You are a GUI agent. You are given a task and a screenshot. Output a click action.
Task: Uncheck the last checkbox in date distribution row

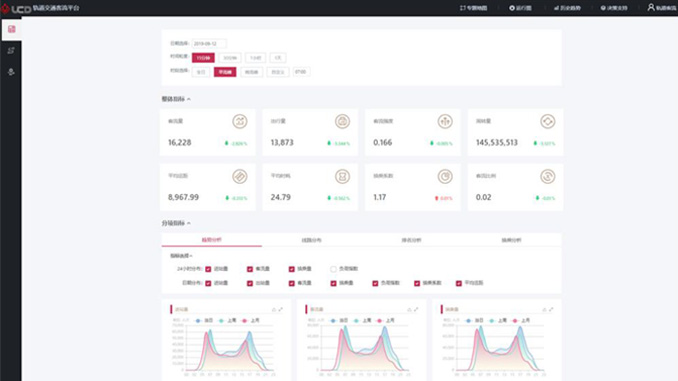tap(459, 283)
